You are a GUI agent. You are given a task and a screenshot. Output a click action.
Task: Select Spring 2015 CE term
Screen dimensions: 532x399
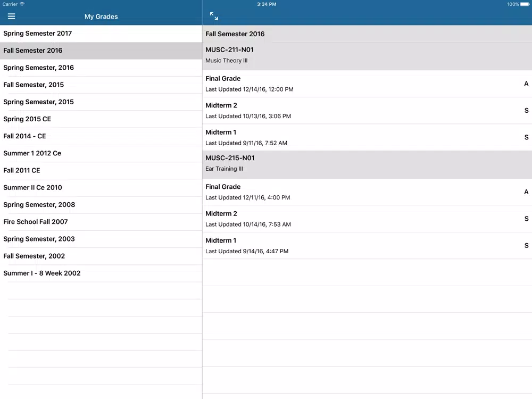click(x=101, y=119)
